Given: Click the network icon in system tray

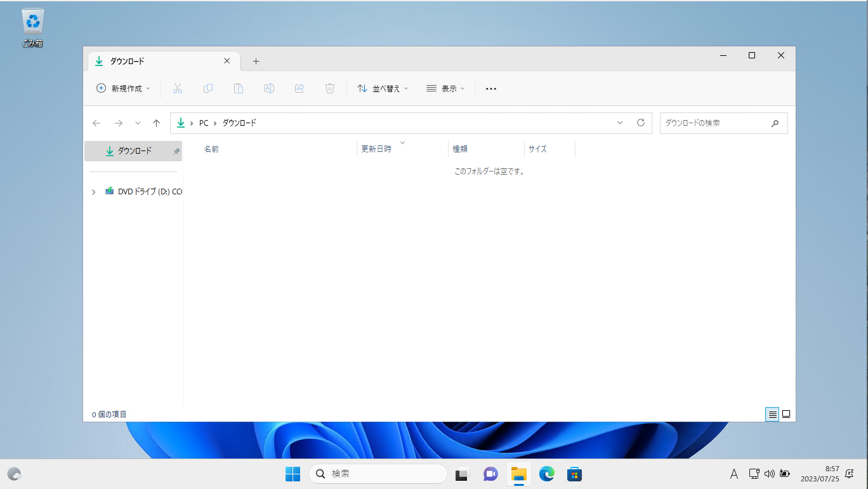Looking at the screenshot, I should point(754,474).
